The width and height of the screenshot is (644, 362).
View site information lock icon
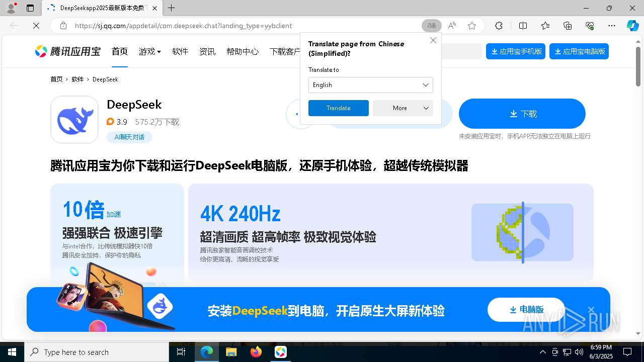tap(63, 26)
